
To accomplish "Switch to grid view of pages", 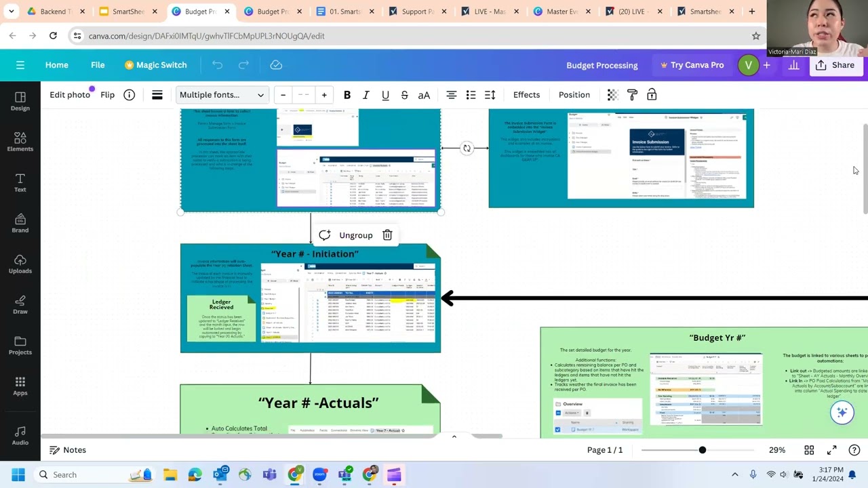I will tap(809, 450).
